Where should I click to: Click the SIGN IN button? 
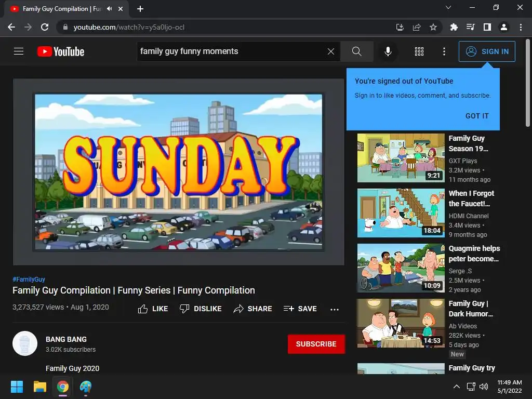487,51
